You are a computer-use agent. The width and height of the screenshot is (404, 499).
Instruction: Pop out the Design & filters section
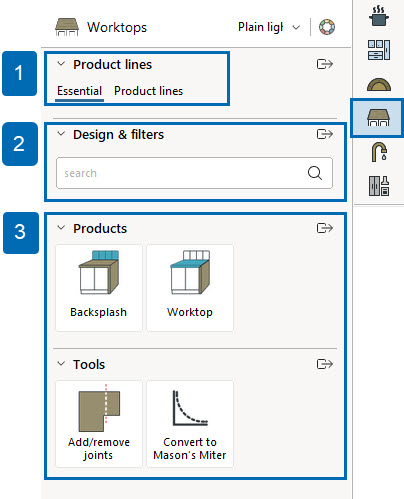click(x=325, y=134)
